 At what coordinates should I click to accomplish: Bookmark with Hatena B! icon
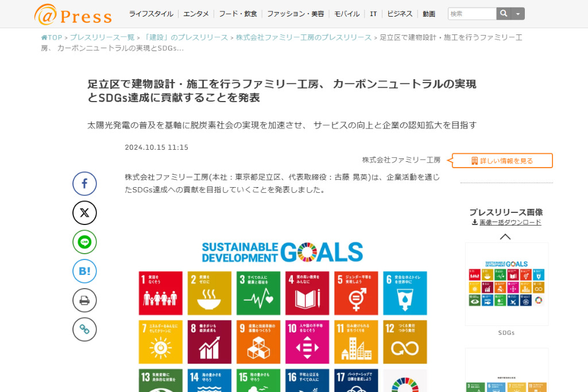pos(84,271)
